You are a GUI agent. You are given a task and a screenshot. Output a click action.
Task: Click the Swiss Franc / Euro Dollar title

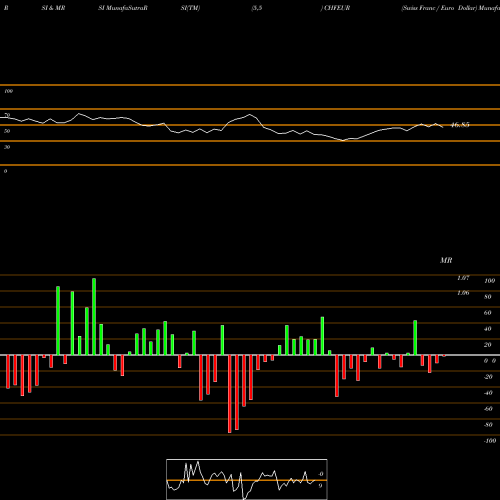tap(439, 8)
